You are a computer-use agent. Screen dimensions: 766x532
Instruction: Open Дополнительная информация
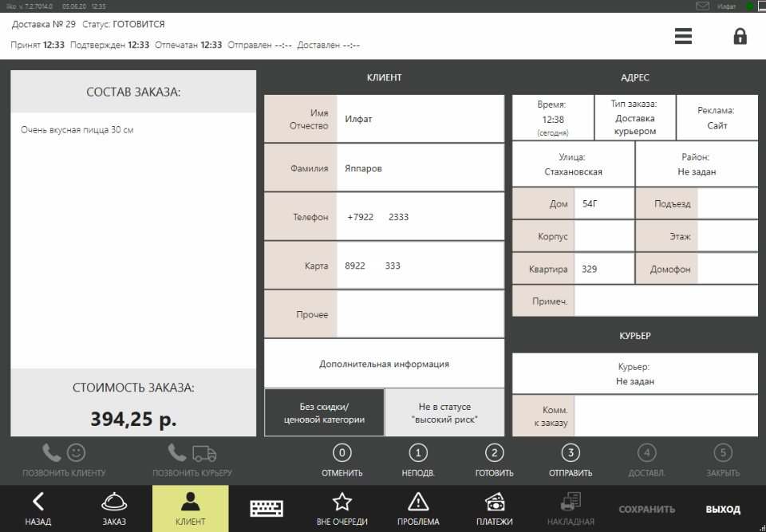click(x=384, y=364)
